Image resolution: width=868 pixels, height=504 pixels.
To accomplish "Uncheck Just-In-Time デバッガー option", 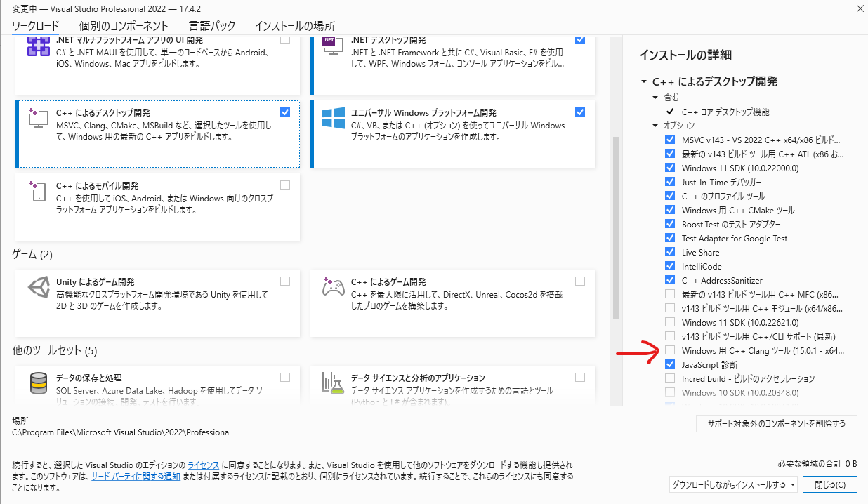I will pos(670,182).
